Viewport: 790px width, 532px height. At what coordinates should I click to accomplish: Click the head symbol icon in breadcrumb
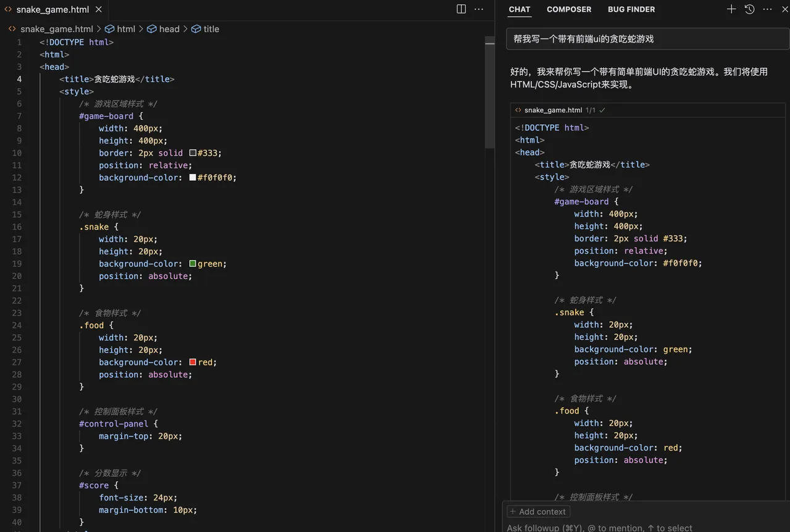click(152, 29)
